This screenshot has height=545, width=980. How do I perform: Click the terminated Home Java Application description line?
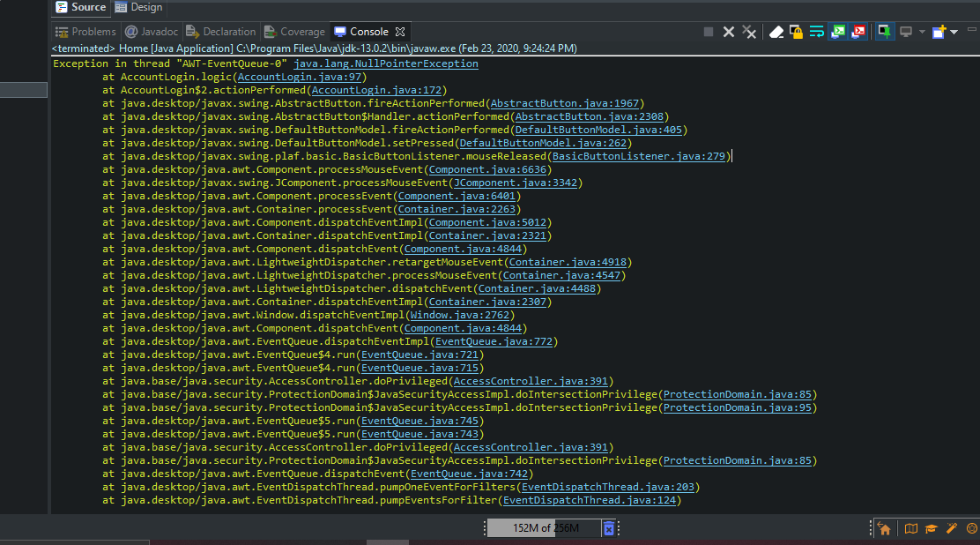[315, 49]
